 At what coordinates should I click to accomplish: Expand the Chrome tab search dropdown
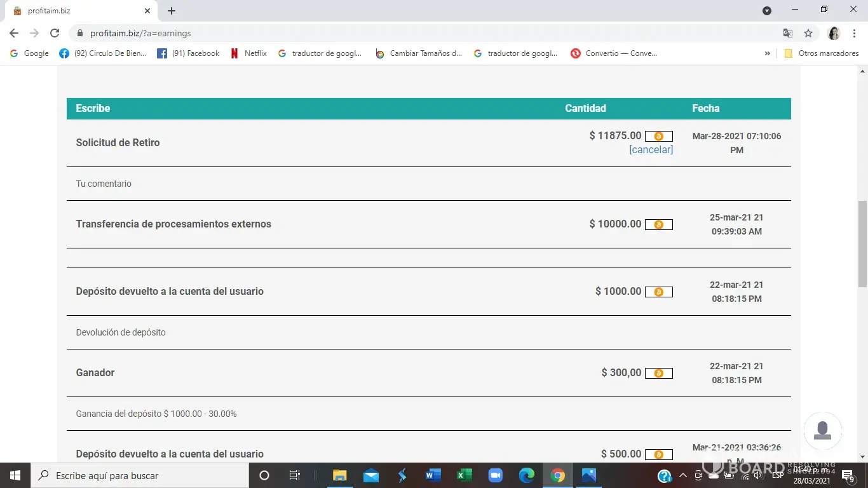coord(767,11)
